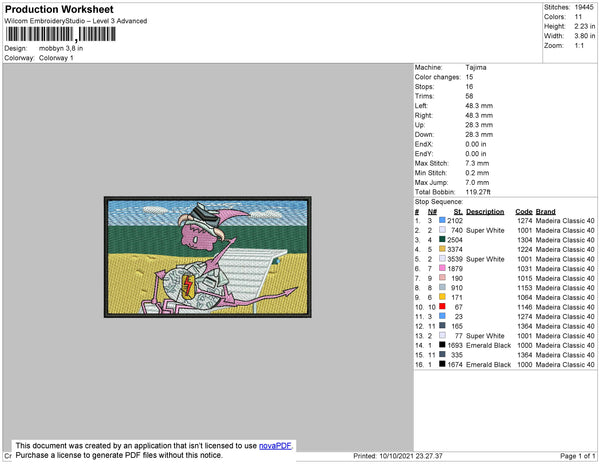Click the Total Bobbin value '119.27ft'
Screen dimensions: 600x464
(478, 192)
